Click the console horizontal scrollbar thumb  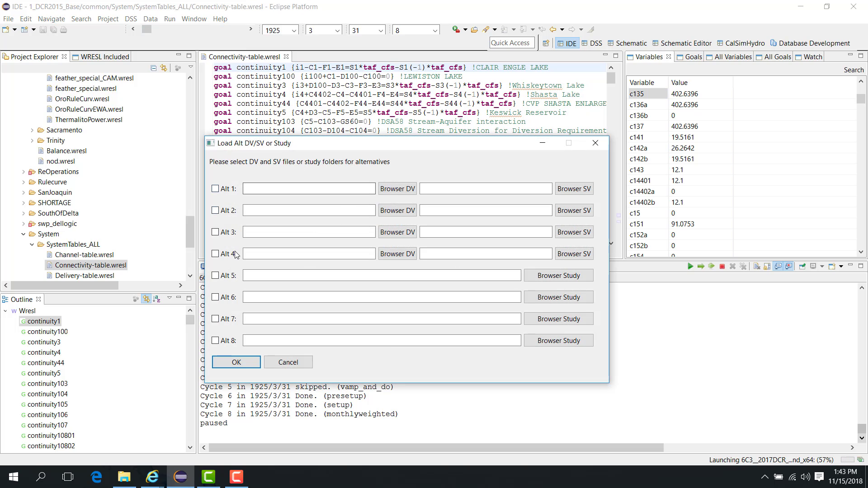[x=436, y=447]
